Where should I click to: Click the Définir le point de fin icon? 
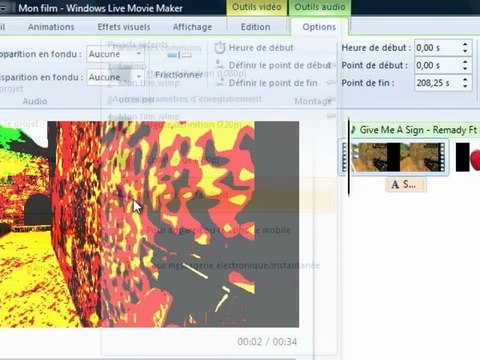point(219,82)
